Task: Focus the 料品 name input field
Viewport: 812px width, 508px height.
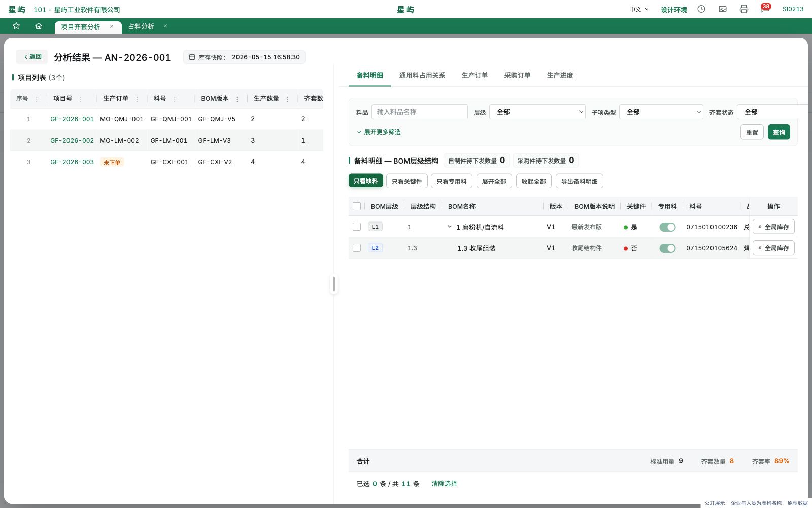Action: point(420,112)
